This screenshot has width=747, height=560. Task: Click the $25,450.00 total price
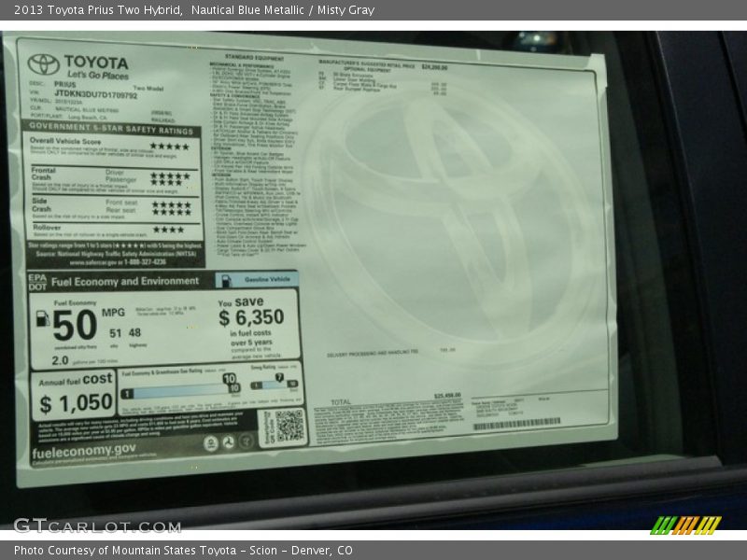[447, 396]
